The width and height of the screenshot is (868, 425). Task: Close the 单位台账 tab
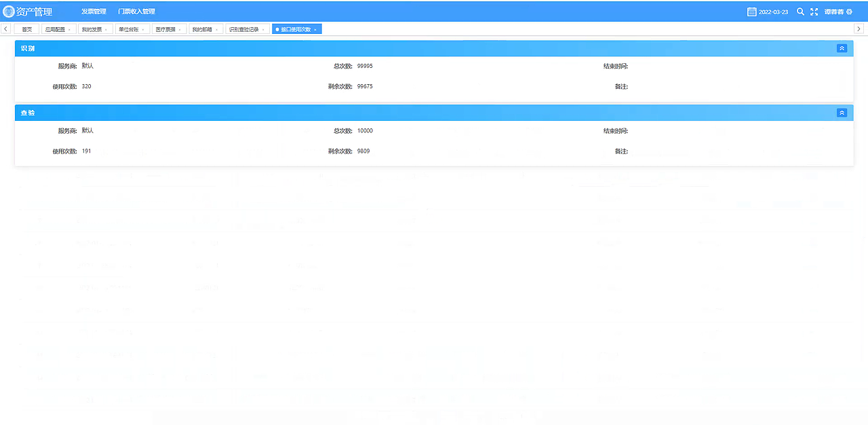click(143, 30)
